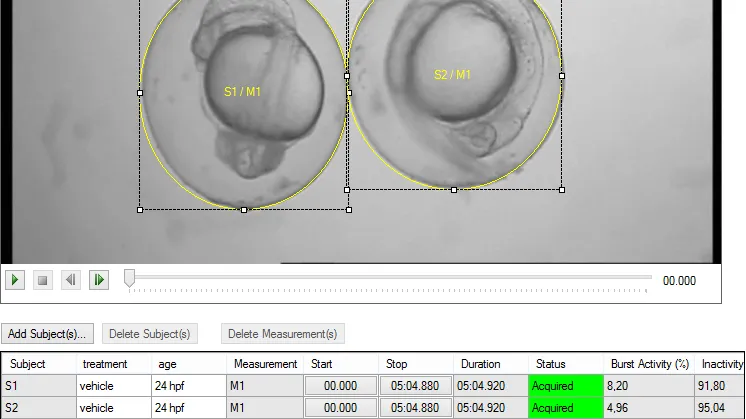Click the video timeline slider thumb
Screen dimensions: 746x419
tap(129, 278)
